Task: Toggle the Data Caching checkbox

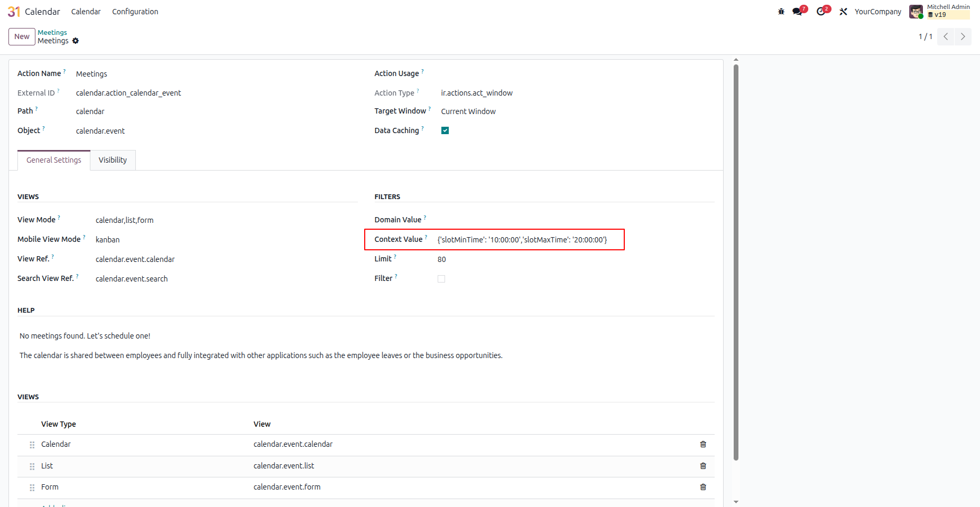Action: point(445,130)
